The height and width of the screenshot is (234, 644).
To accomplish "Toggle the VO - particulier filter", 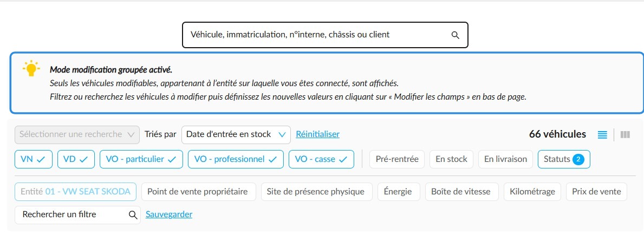I will 141,159.
